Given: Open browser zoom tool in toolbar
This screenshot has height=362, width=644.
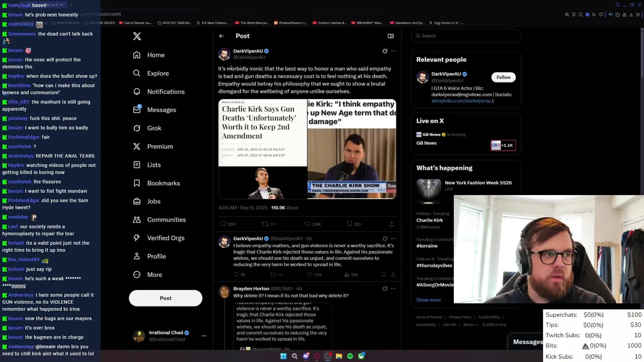Looking at the screenshot, I should point(567,15).
